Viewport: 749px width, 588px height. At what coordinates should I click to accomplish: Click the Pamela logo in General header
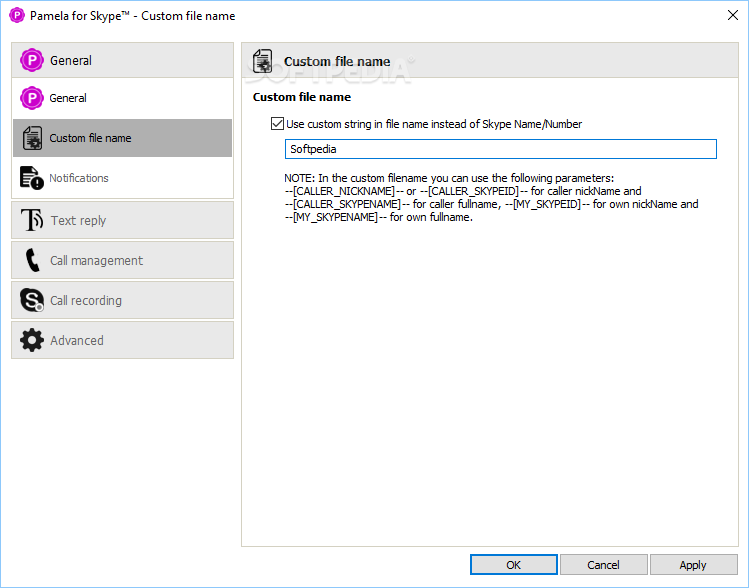click(x=32, y=60)
